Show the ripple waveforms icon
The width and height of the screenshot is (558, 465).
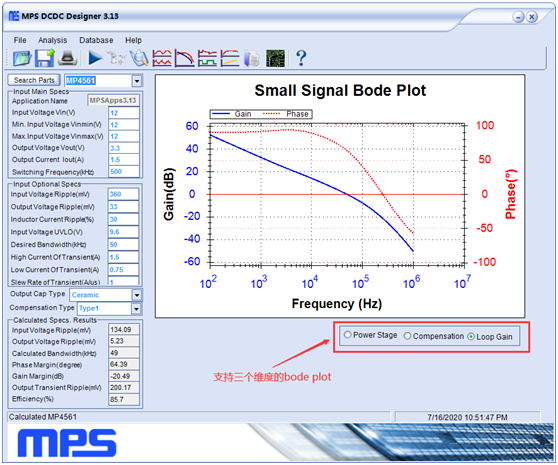[x=162, y=58]
